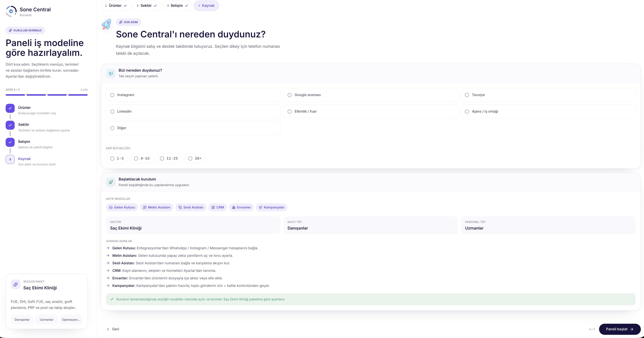The width and height of the screenshot is (644, 338).
Task: Click the Uzmanlar tag in package card
Action: pyautogui.click(x=46, y=320)
